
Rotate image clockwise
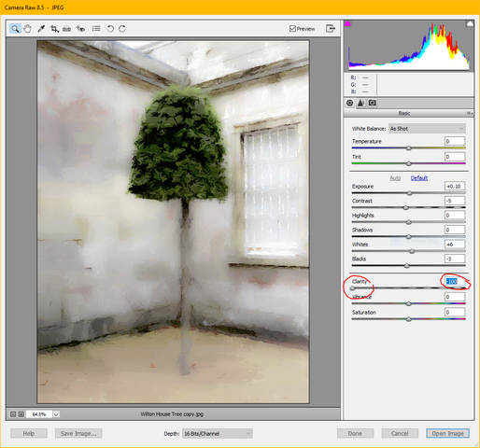[x=122, y=29]
